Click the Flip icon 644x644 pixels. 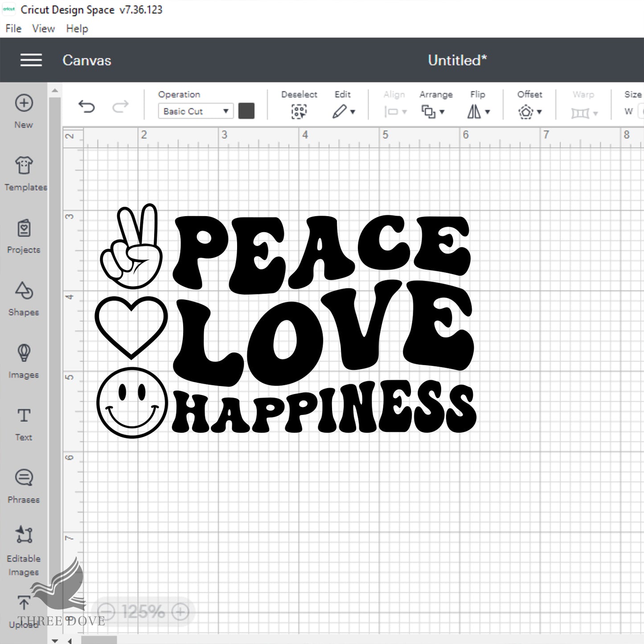[474, 111]
